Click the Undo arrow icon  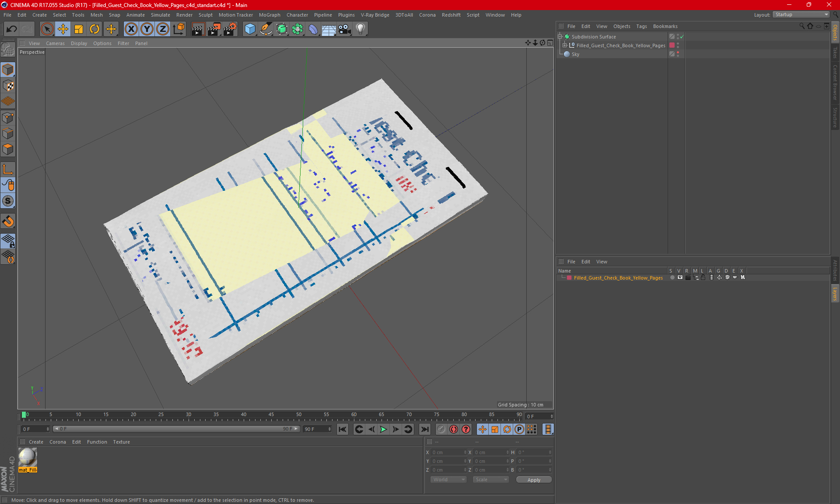[12, 29]
